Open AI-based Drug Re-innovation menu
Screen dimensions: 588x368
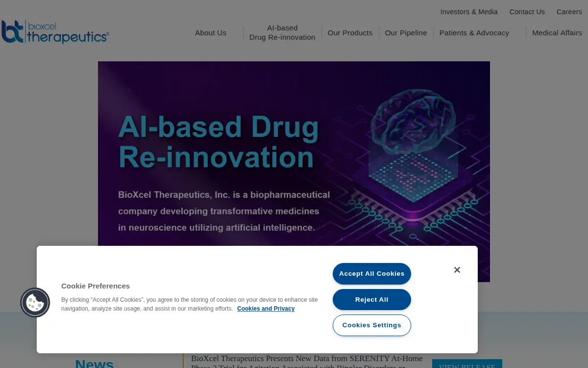coord(282,33)
